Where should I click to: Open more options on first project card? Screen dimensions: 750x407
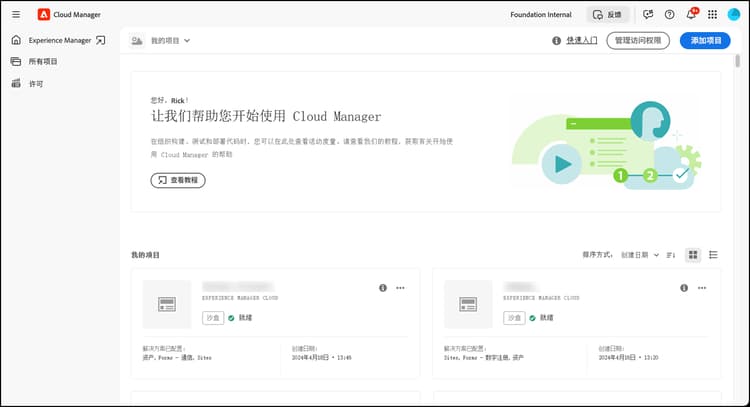400,288
